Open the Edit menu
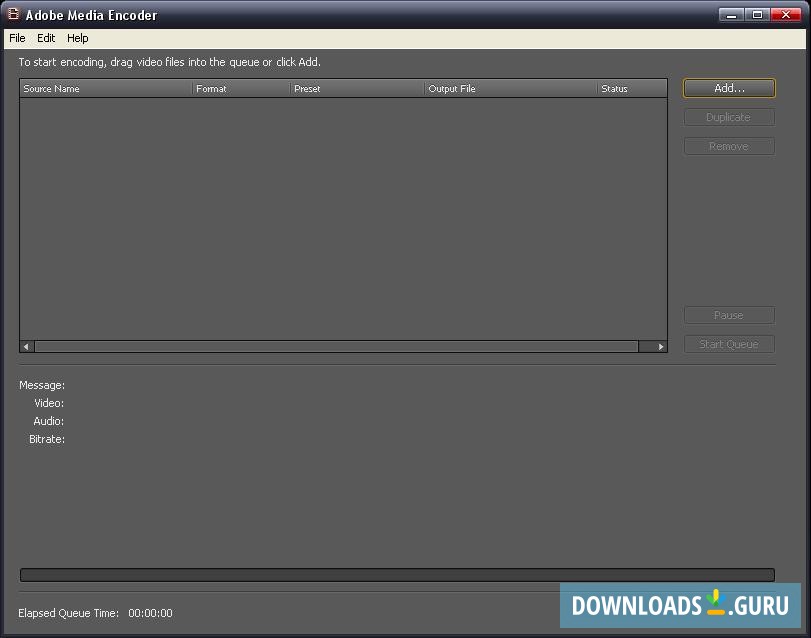The height and width of the screenshot is (638, 811). (46, 38)
